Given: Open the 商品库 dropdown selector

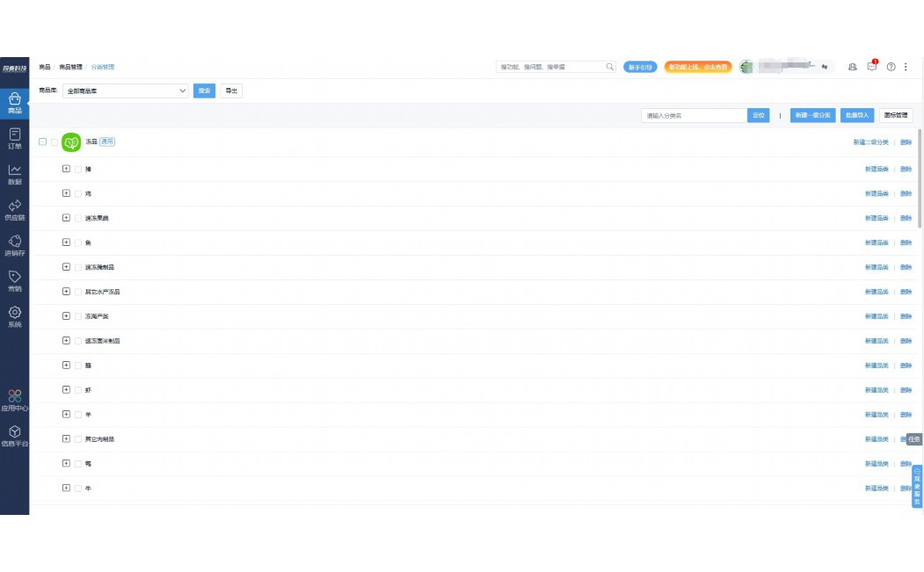Looking at the screenshot, I should [126, 91].
